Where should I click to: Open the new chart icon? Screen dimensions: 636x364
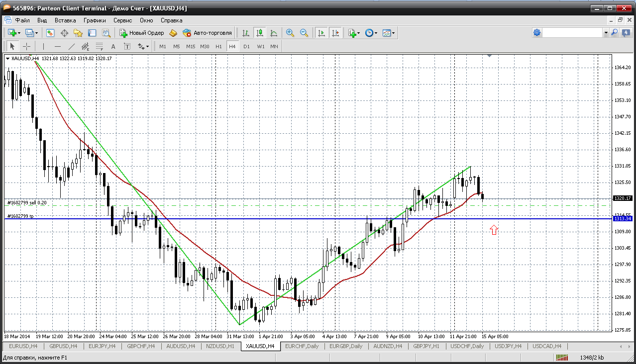click(x=12, y=33)
